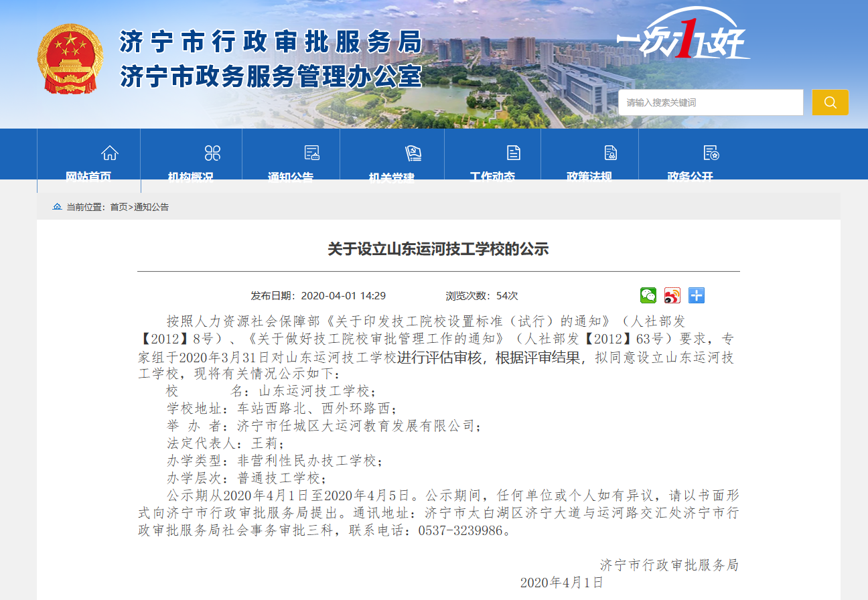The image size is (868, 600).
Task: Open more share options with the blue plus icon
Action: pyautogui.click(x=696, y=295)
